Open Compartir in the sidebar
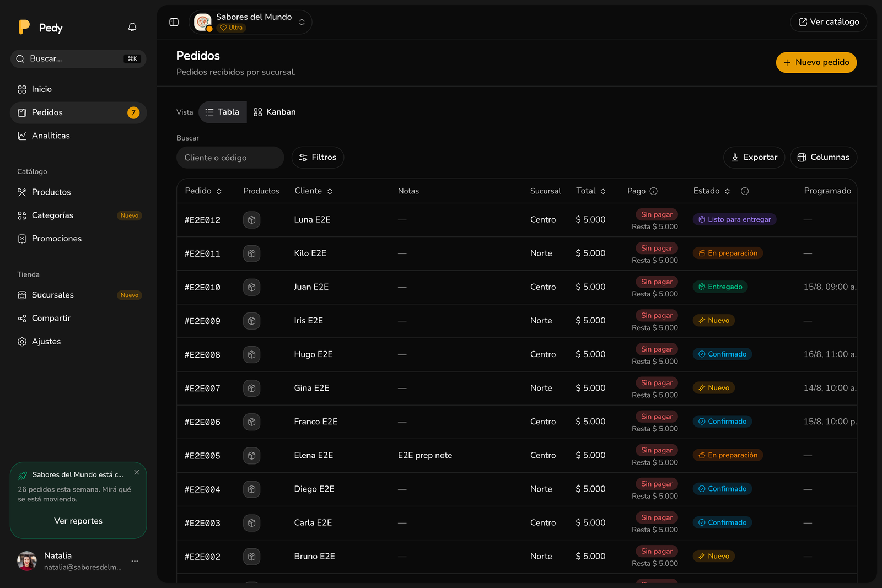Viewport: 882px width, 588px height. pyautogui.click(x=78, y=318)
